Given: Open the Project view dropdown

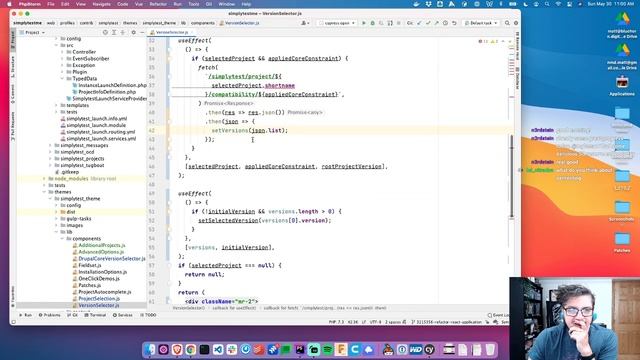Looking at the screenshot, I should (32, 32).
